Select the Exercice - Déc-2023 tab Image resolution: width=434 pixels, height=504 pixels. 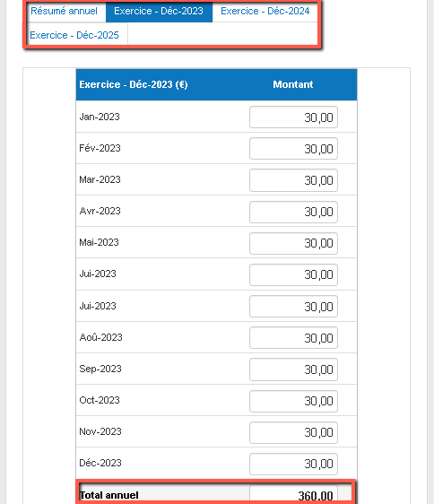pyautogui.click(x=159, y=12)
